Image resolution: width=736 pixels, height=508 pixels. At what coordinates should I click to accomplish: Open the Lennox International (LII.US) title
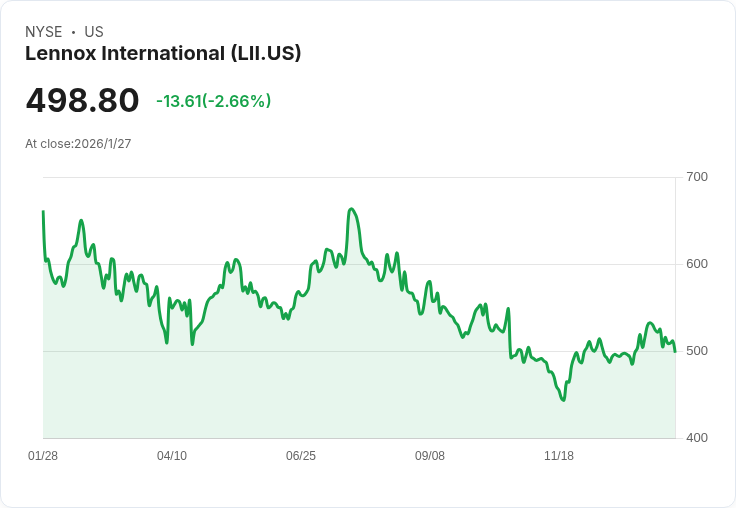[x=163, y=53]
